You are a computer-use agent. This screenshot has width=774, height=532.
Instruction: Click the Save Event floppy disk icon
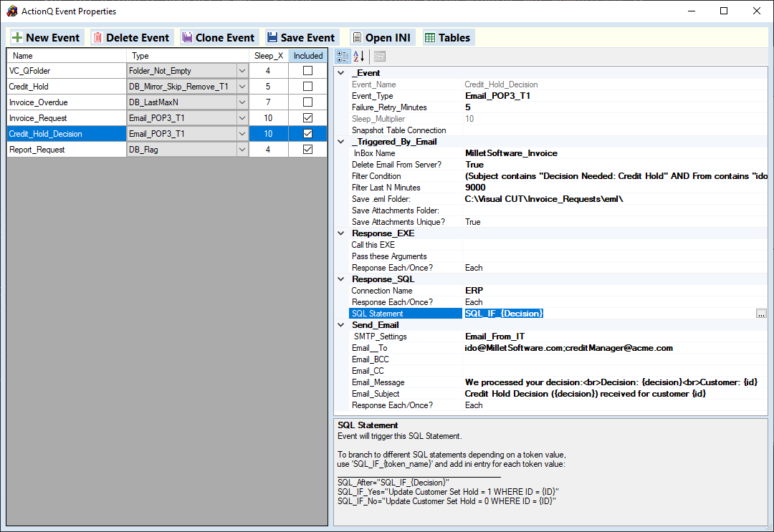272,37
